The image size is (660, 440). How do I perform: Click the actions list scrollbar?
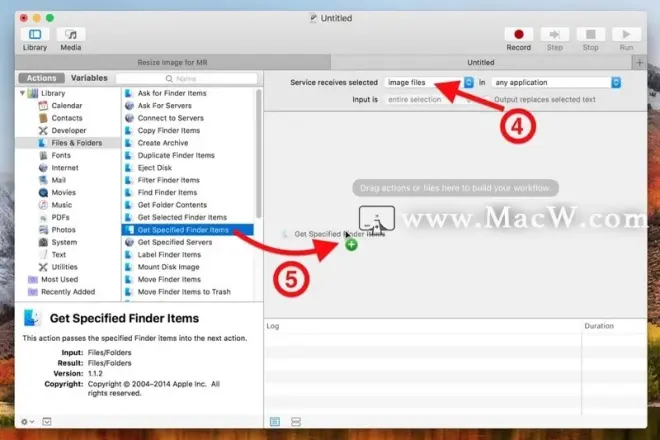258,154
